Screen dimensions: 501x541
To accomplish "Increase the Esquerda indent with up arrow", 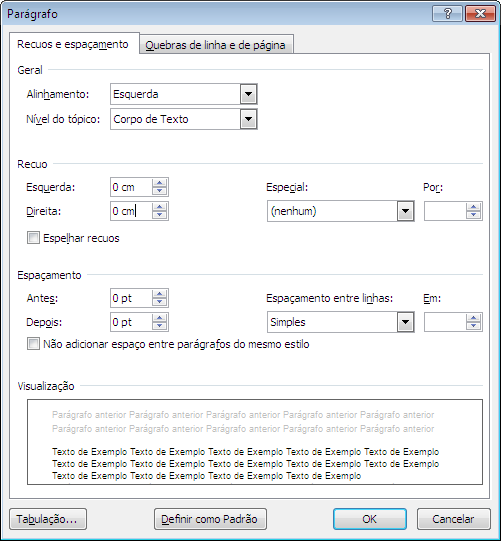I will pyautogui.click(x=159, y=183).
